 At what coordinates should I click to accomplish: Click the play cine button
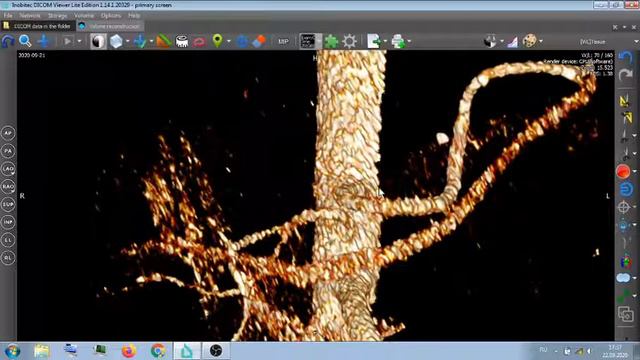pos(67,41)
